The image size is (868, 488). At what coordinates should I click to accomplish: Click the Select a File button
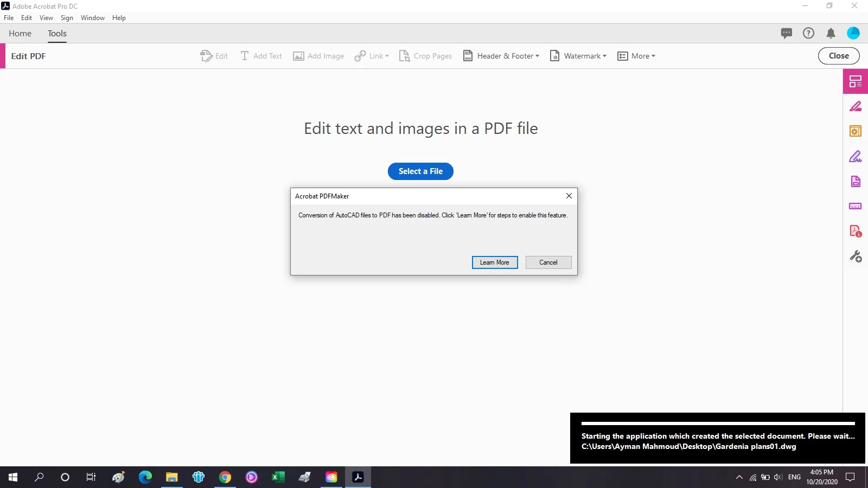[420, 171]
